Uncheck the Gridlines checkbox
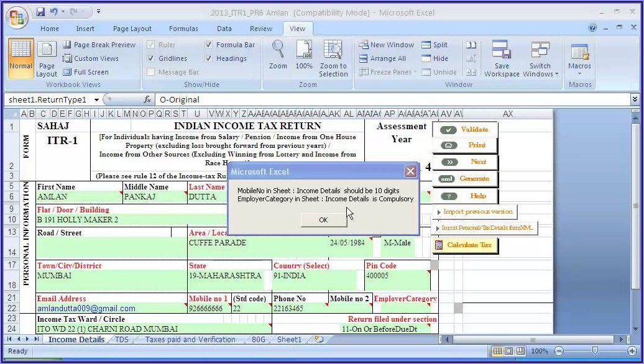Screen dimensions: 644x364 151,58
